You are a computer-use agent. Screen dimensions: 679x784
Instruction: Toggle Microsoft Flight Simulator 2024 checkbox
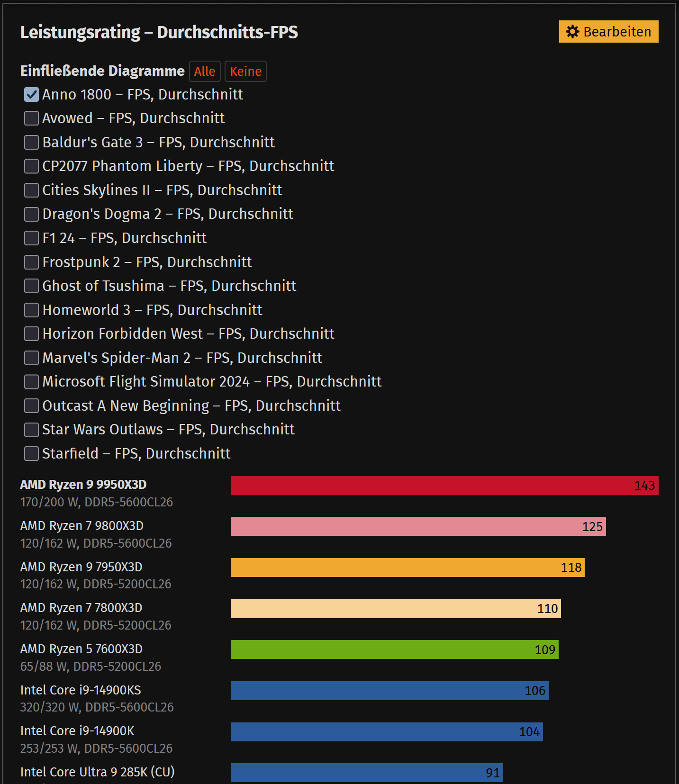31,382
